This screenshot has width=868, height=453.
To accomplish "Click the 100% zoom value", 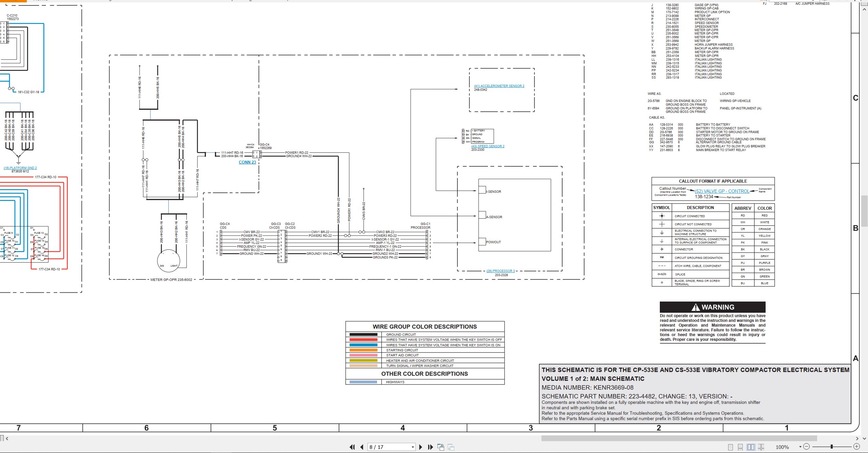I will [782, 447].
